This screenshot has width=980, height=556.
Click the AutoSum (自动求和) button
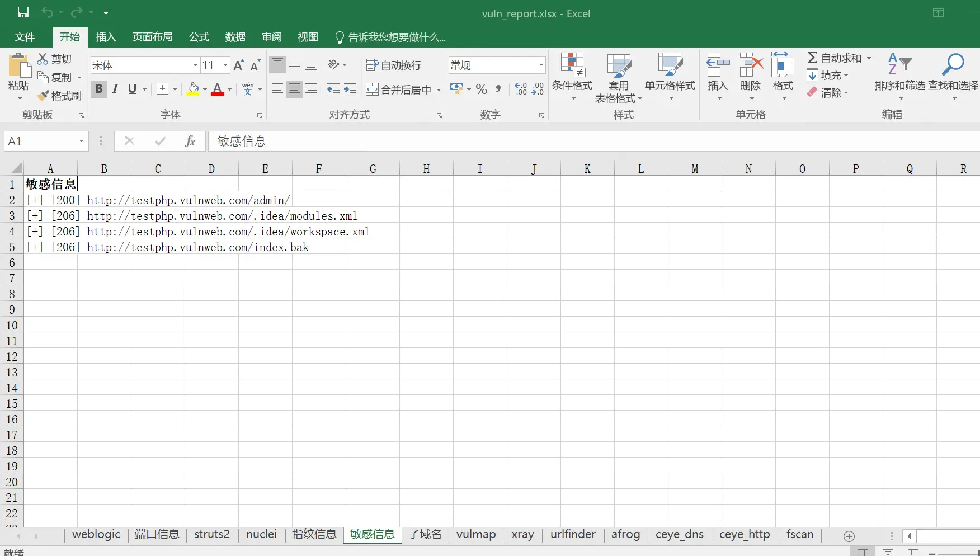[835, 58]
